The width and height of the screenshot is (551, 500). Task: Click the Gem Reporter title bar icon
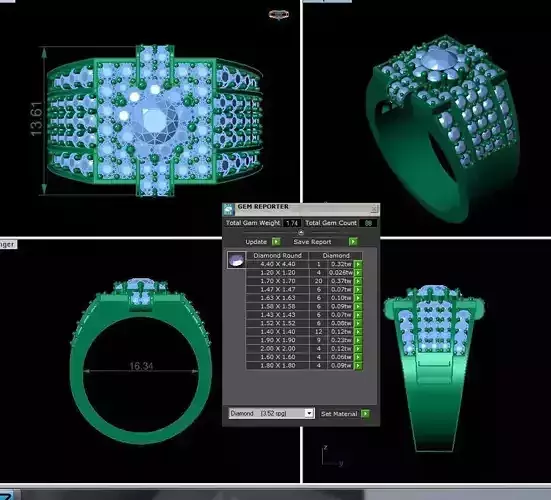tap(229, 209)
